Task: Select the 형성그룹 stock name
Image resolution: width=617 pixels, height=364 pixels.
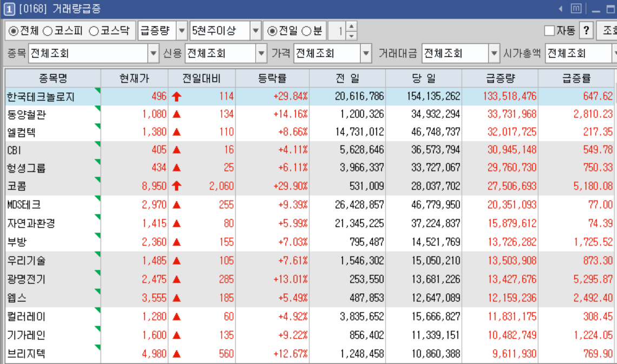Action: click(x=26, y=168)
